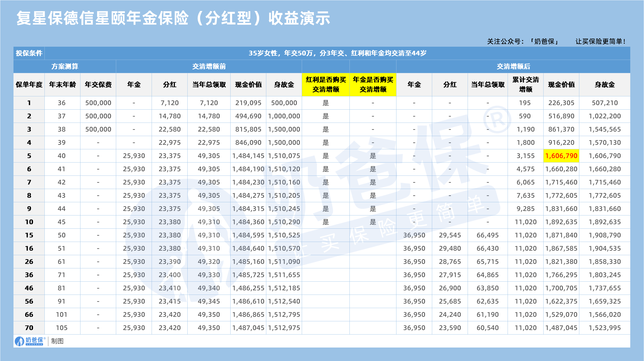644x361 pixels.
Task: Click the 制图 text beside the logo
Action: (x=57, y=341)
